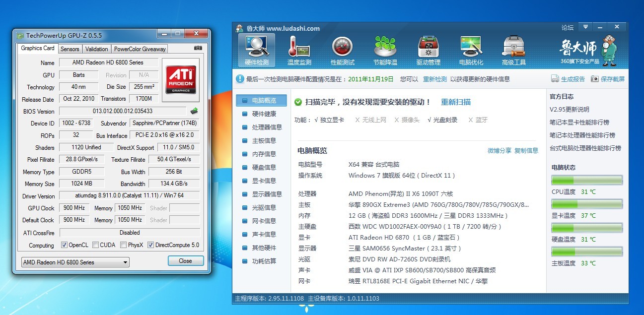644x315 pixels.
Task: Open the 论坛 forum link
Action: 567,28
